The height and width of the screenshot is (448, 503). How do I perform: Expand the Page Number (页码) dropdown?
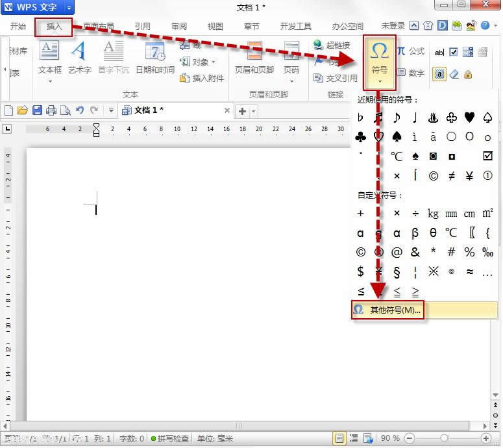coord(291,81)
